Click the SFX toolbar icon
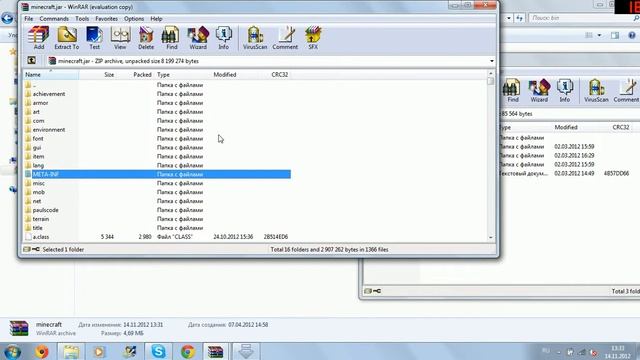Screen dimensions: 640x360 point(313,38)
